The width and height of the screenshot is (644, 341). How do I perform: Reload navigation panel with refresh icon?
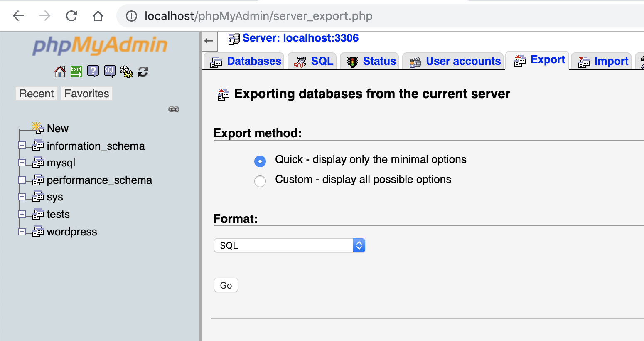point(143,72)
